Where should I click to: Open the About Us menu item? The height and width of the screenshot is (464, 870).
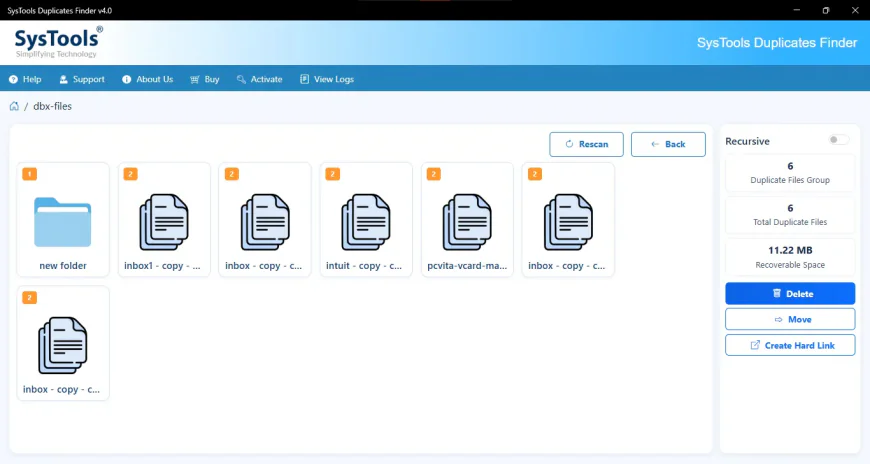click(x=148, y=79)
